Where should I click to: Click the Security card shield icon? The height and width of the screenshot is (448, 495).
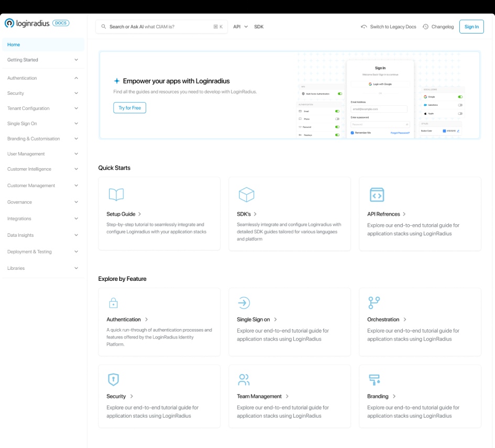113,379
